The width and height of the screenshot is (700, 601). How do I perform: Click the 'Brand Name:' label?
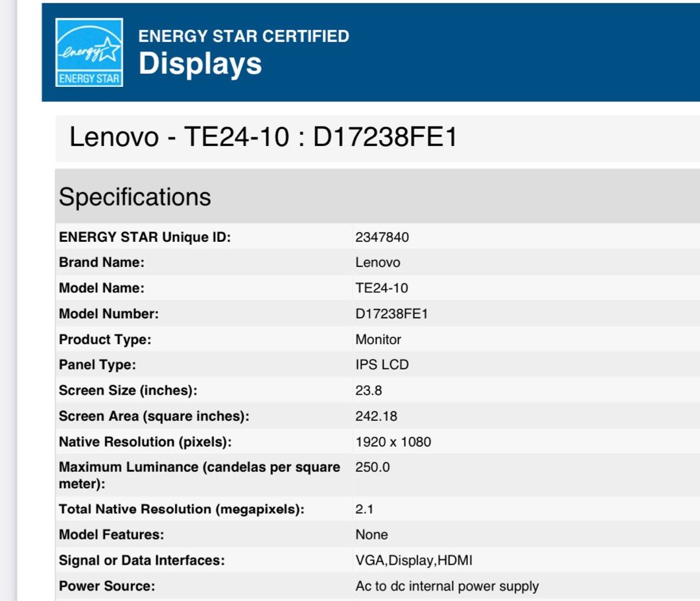(102, 263)
